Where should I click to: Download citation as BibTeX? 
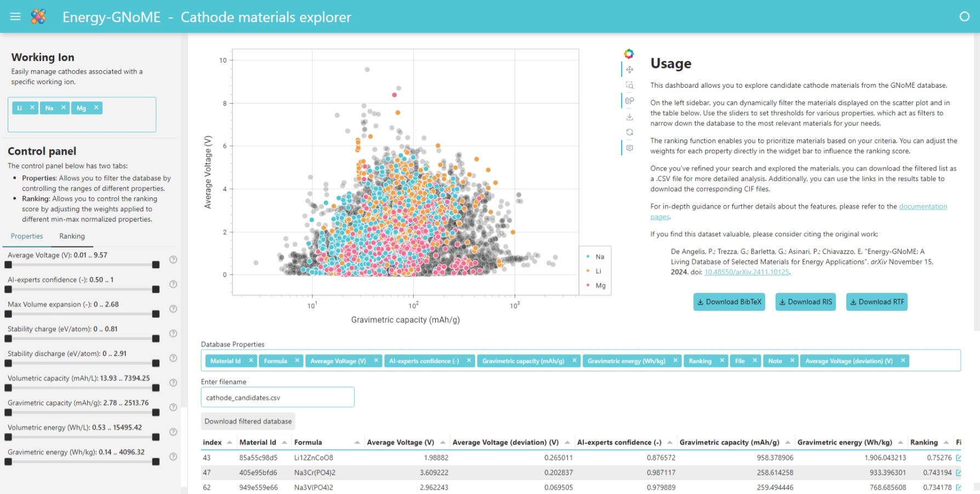(729, 302)
